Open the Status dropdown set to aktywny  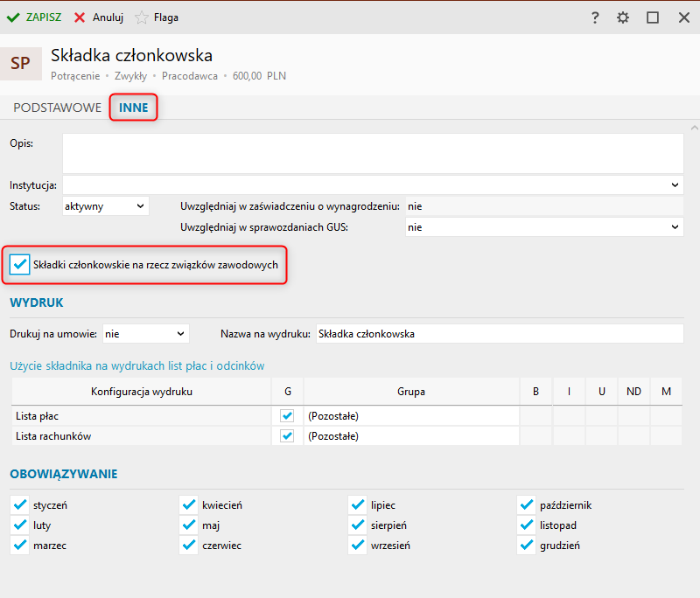pyautogui.click(x=105, y=206)
